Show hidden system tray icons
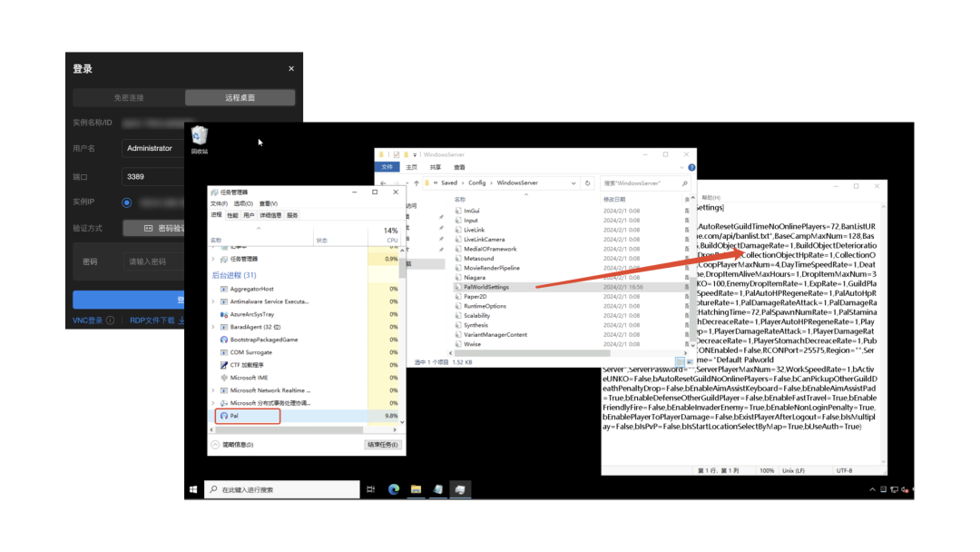 pos(872,489)
